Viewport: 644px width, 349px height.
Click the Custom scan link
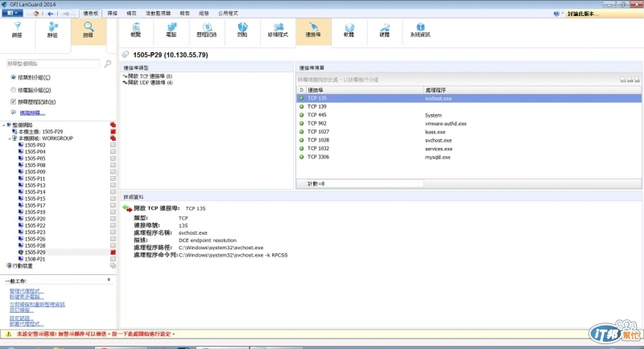22,310
